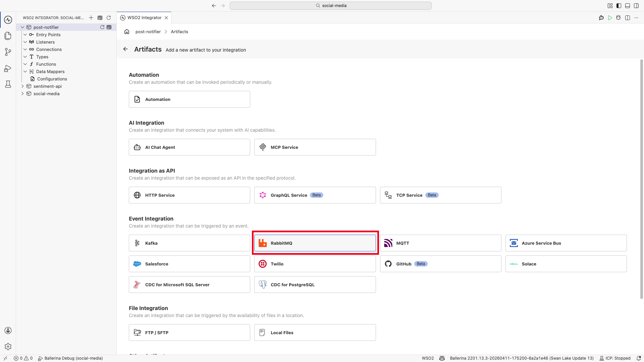
Task: Choose the MQTT event integration
Action: pos(441,243)
